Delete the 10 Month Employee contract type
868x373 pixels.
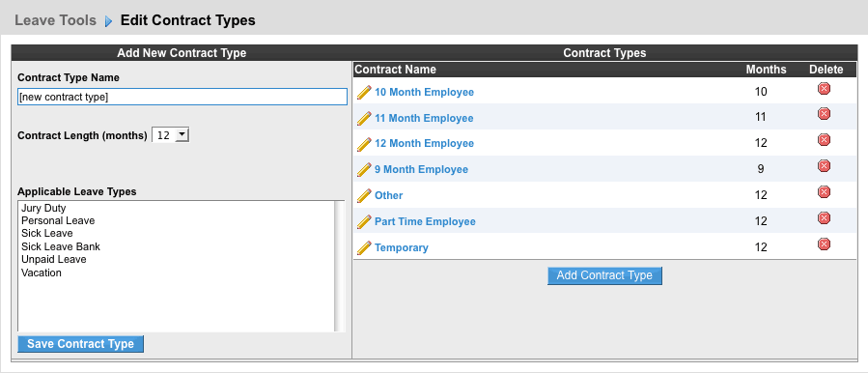click(824, 88)
